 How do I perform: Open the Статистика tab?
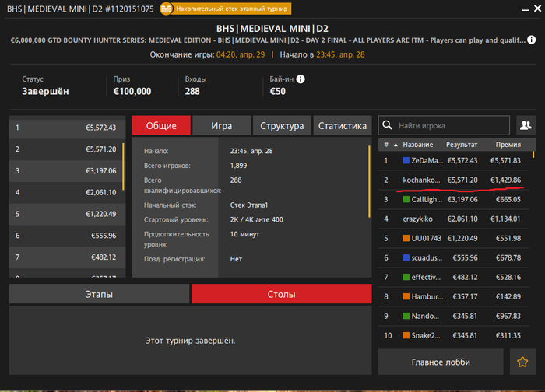(x=343, y=125)
